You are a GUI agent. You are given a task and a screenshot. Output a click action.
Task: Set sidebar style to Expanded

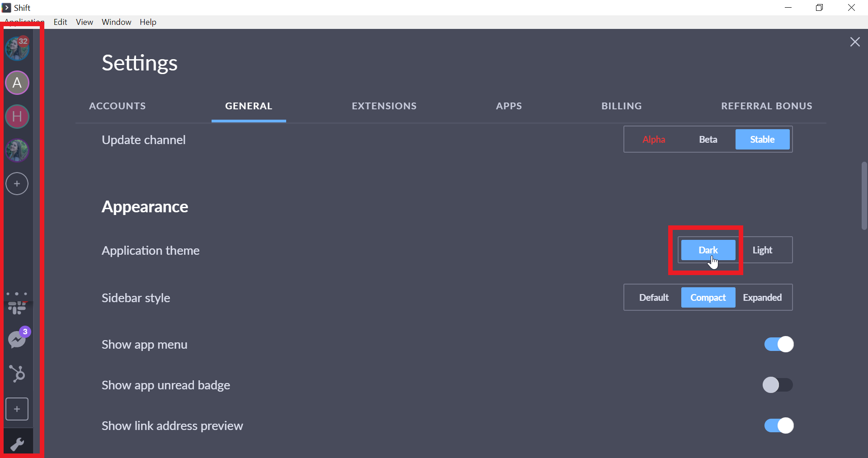tap(762, 297)
